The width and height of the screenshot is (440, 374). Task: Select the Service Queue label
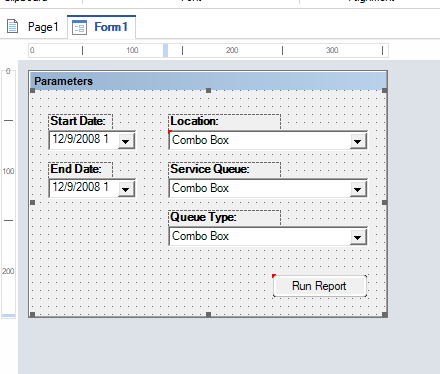(x=224, y=169)
